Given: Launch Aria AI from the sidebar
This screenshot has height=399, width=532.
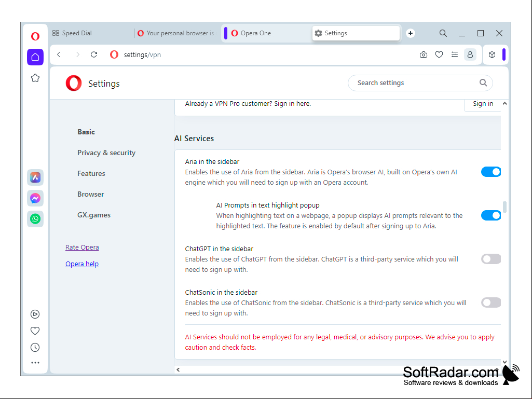Looking at the screenshot, I should [35, 177].
